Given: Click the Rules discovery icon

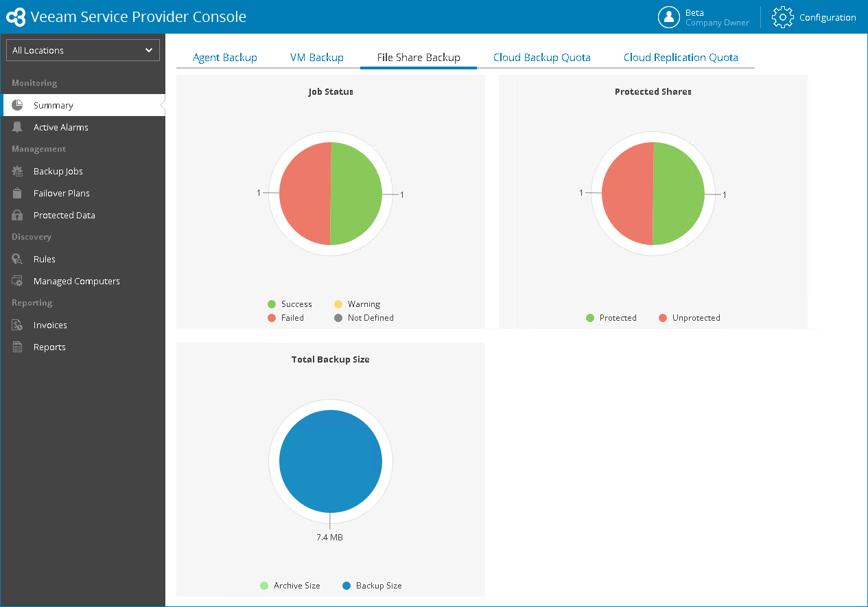Looking at the screenshot, I should [x=18, y=259].
